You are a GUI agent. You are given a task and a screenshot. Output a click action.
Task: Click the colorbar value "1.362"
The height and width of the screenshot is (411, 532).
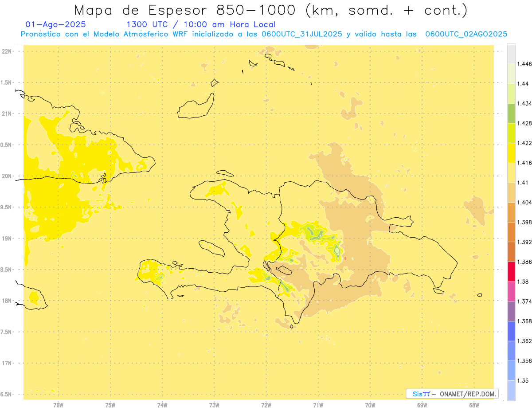(524, 341)
